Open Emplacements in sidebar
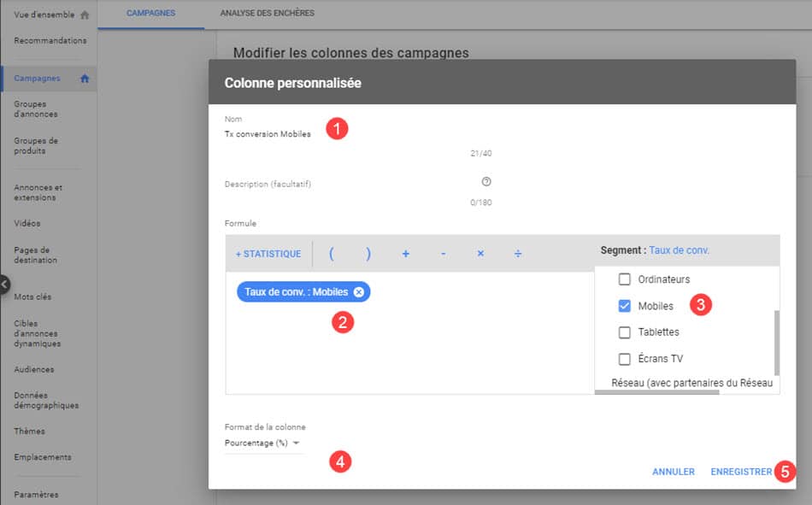812x505 pixels. click(x=43, y=457)
